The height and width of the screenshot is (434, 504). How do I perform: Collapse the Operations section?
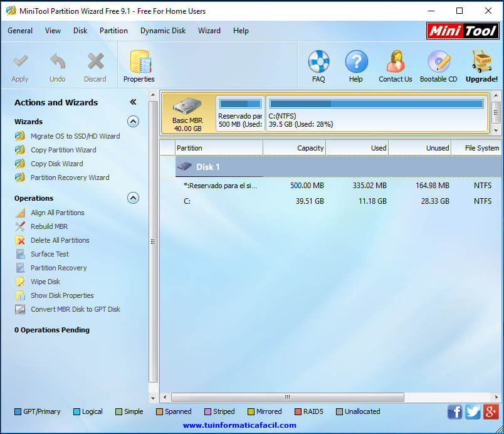click(x=133, y=198)
